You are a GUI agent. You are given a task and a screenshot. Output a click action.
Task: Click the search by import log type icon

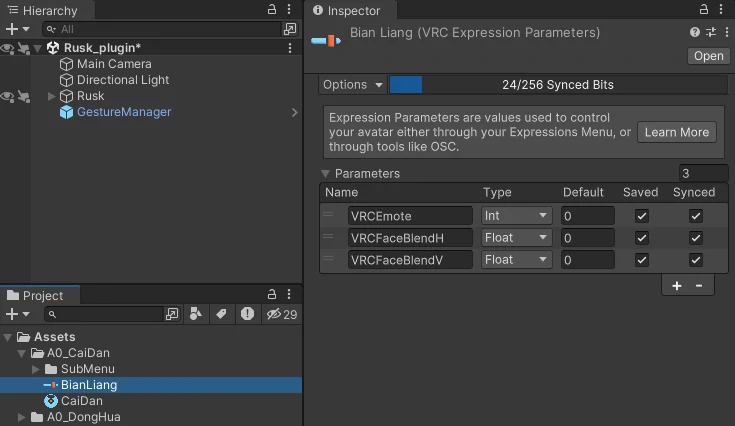[247, 314]
